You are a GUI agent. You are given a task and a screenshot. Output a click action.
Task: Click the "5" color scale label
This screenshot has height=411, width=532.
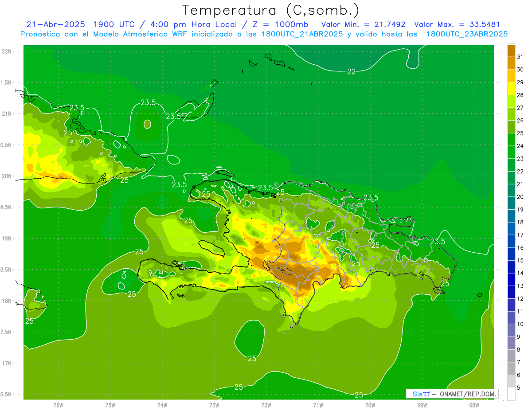click(519, 388)
